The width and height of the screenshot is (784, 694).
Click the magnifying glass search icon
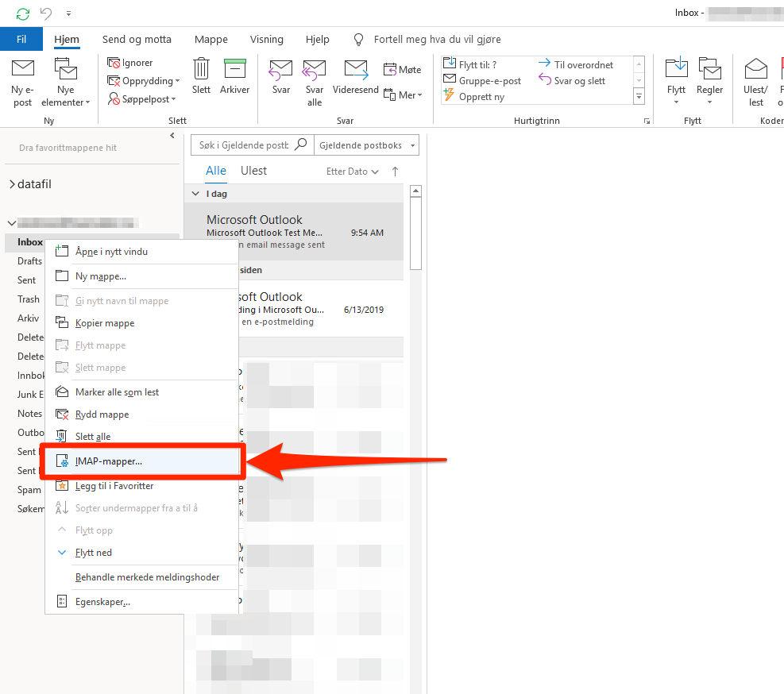(301, 145)
